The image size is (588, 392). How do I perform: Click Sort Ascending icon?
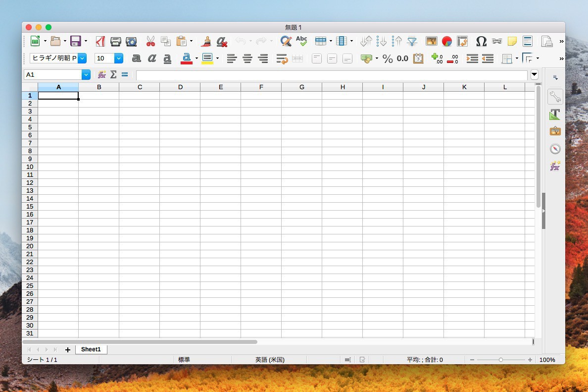point(382,41)
